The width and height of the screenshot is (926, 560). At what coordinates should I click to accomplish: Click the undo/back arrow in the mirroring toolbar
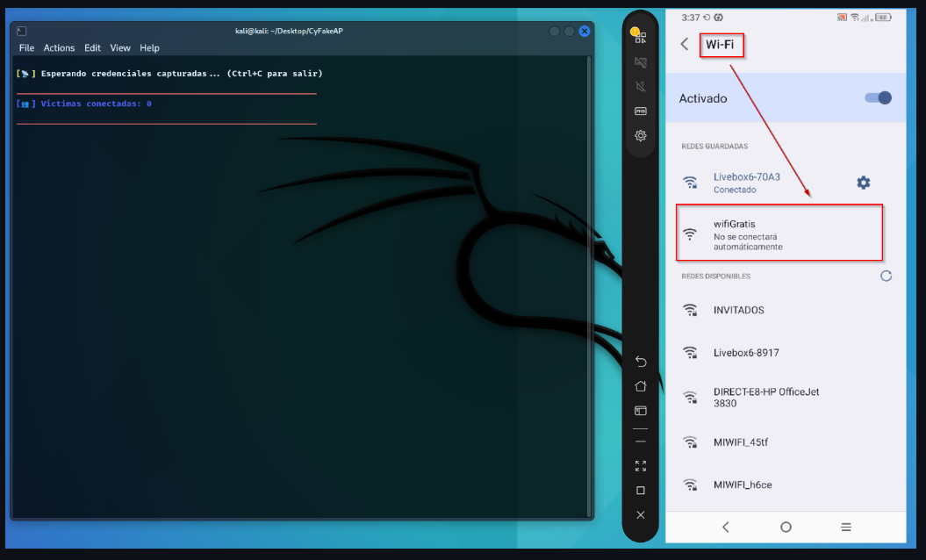tap(641, 361)
